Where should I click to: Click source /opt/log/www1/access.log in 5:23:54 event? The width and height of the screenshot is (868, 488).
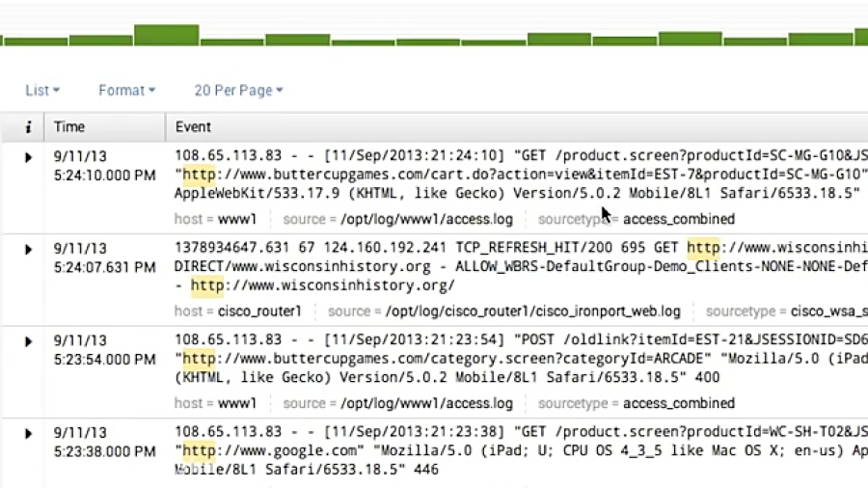pyautogui.click(x=427, y=403)
